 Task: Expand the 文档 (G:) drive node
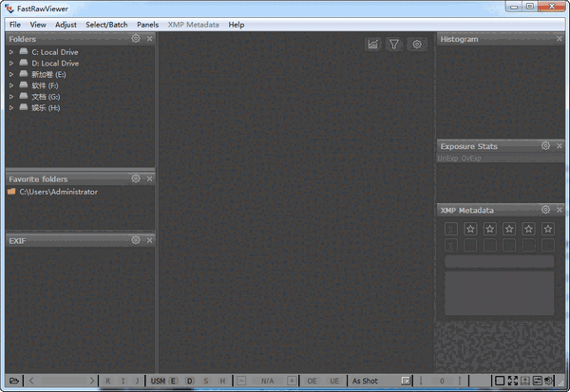pyautogui.click(x=11, y=97)
